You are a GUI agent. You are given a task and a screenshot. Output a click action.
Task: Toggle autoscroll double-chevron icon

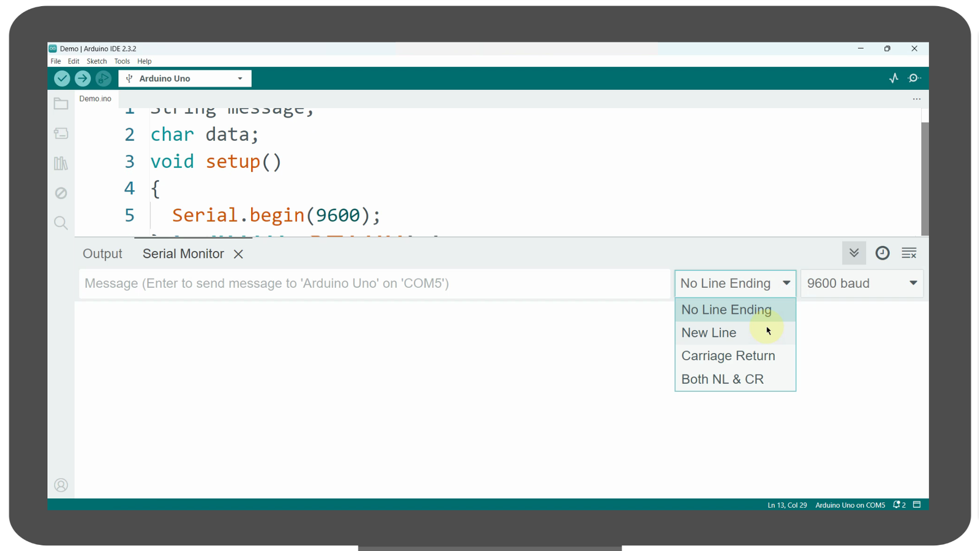[x=854, y=253]
